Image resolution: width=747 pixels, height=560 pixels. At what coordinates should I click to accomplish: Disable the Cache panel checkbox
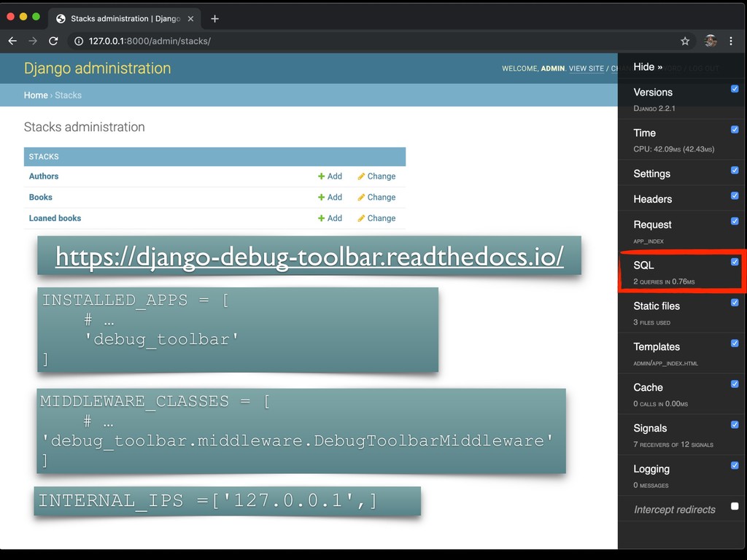pos(735,384)
